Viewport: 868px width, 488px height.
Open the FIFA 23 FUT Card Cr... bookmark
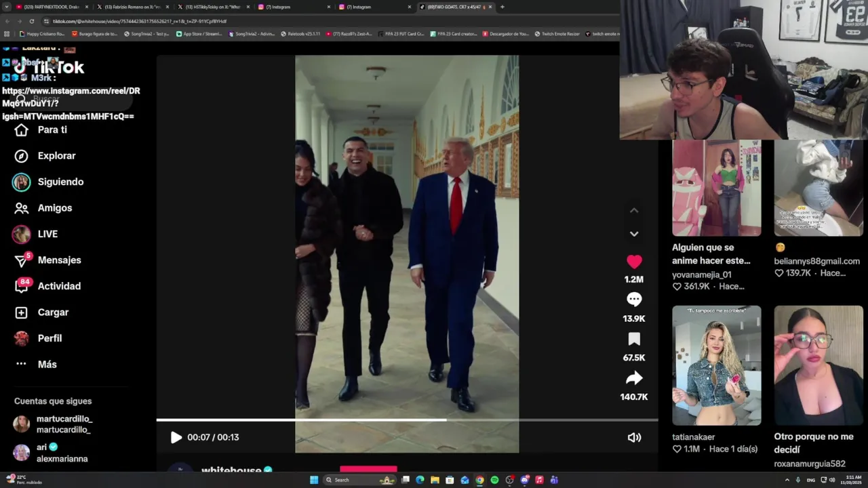[x=401, y=34]
